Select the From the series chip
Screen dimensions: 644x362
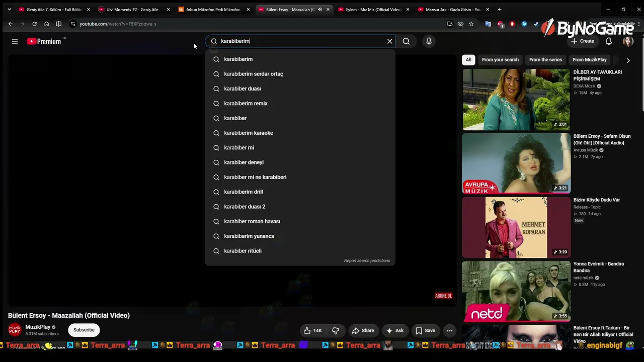click(x=545, y=60)
